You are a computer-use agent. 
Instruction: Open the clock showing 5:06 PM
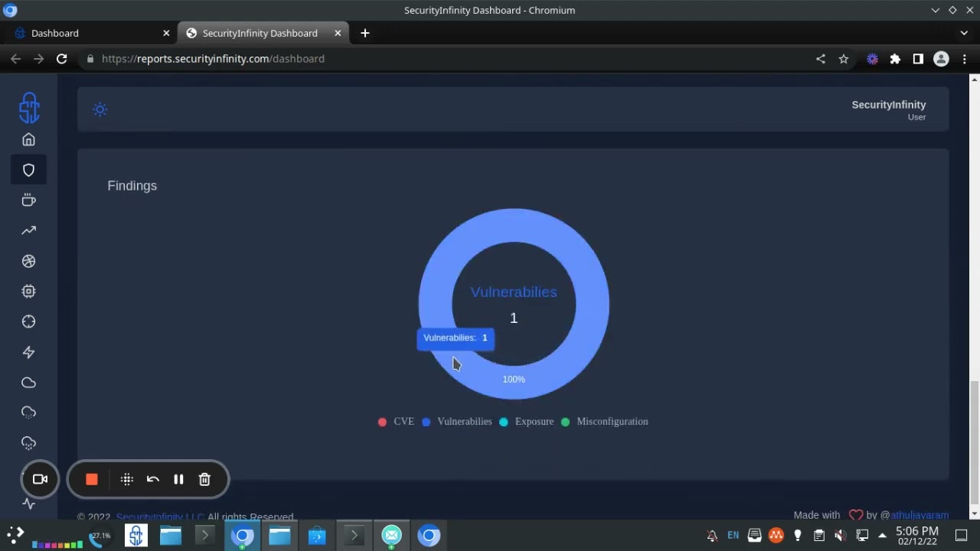[917, 536]
